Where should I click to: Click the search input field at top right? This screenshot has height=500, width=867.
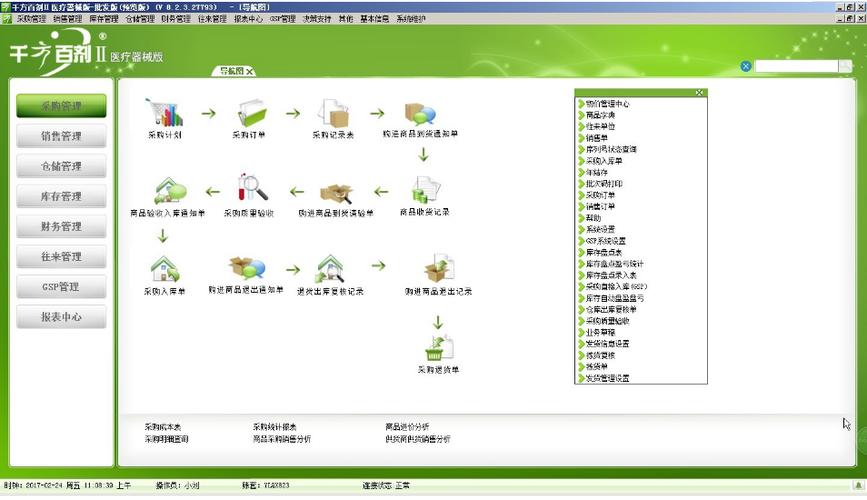coord(796,66)
